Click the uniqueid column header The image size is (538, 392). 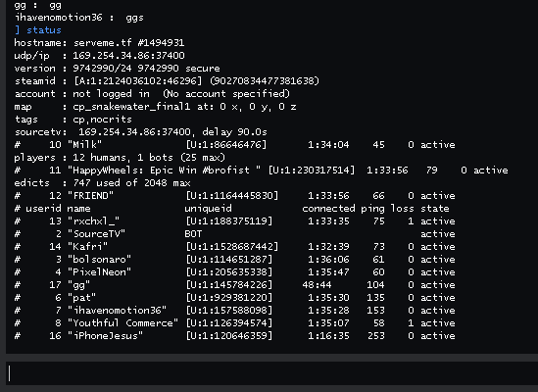(x=208, y=209)
